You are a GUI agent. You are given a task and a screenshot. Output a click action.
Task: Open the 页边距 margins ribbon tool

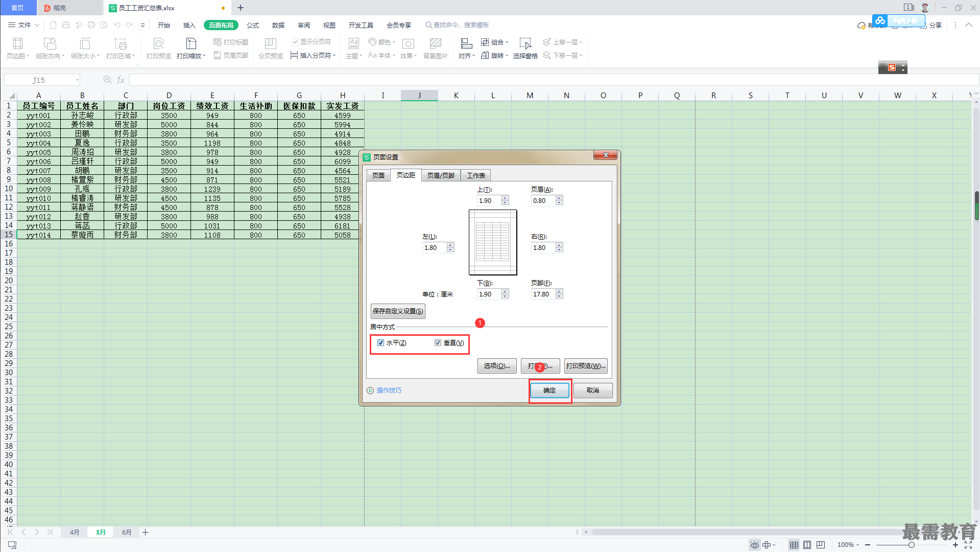pyautogui.click(x=18, y=49)
